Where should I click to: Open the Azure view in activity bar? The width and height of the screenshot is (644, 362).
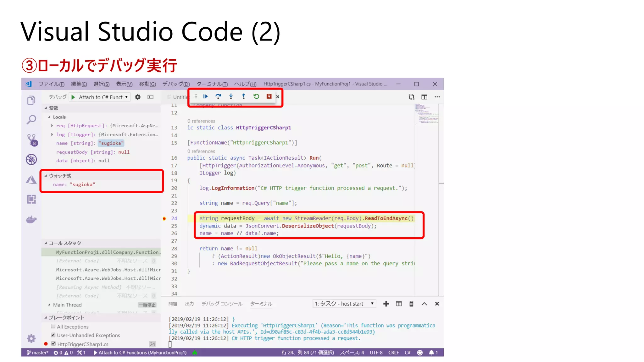(31, 180)
